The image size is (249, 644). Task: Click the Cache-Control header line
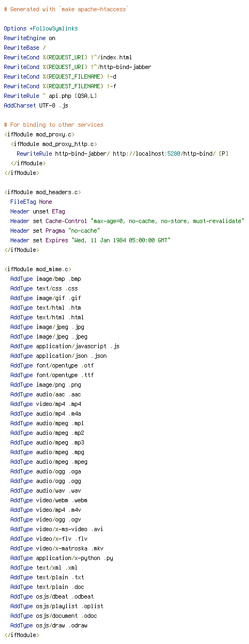[x=127, y=221]
